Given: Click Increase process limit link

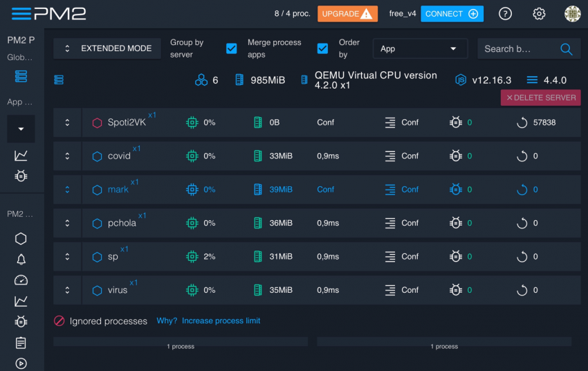Looking at the screenshot, I should click(221, 321).
